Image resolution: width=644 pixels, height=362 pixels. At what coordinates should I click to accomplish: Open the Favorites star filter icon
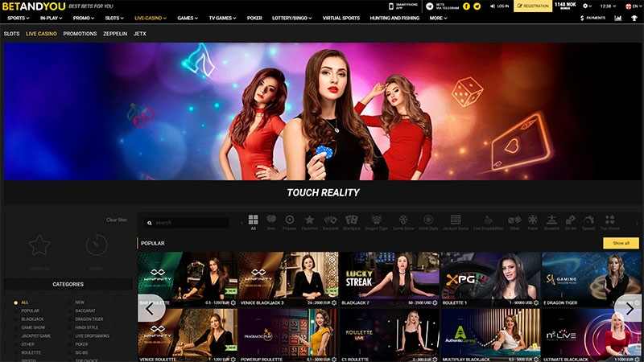(309, 222)
